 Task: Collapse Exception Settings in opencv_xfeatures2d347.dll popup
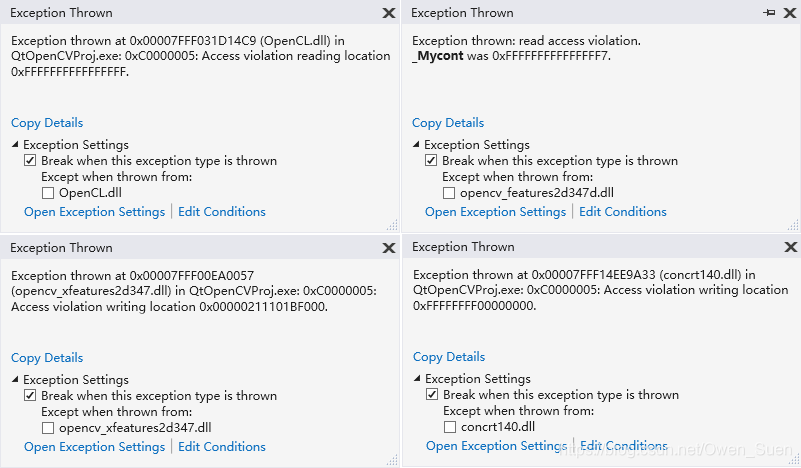coord(16,380)
